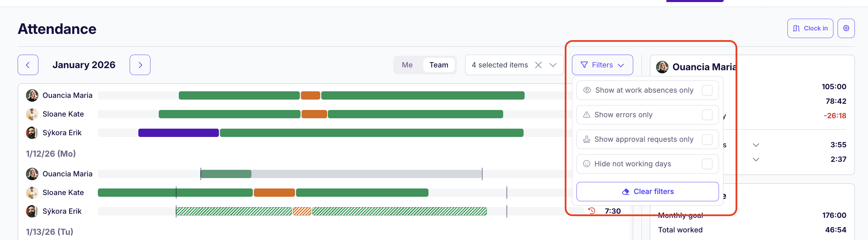Click Sýkora Erik's avatar in first group
868x240 pixels.
[32, 133]
